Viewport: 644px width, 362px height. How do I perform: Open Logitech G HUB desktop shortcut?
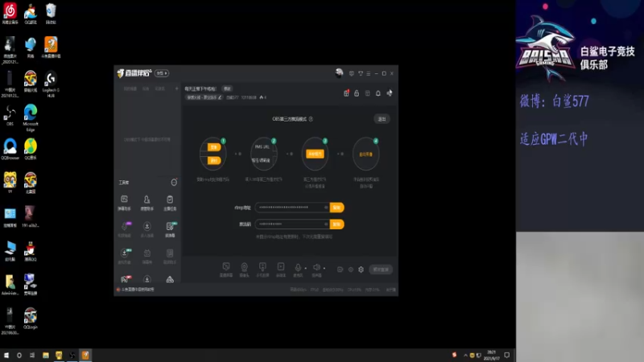coord(51,84)
